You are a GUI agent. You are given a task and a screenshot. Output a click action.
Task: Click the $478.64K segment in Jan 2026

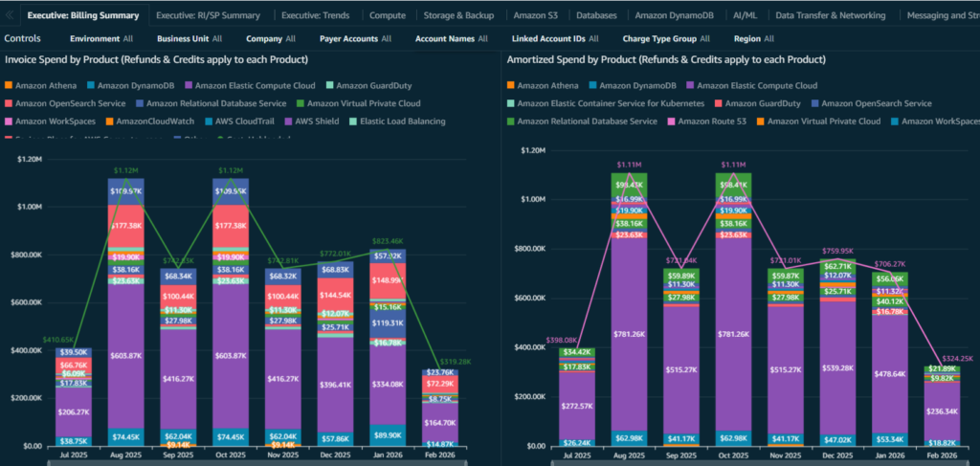890,374
